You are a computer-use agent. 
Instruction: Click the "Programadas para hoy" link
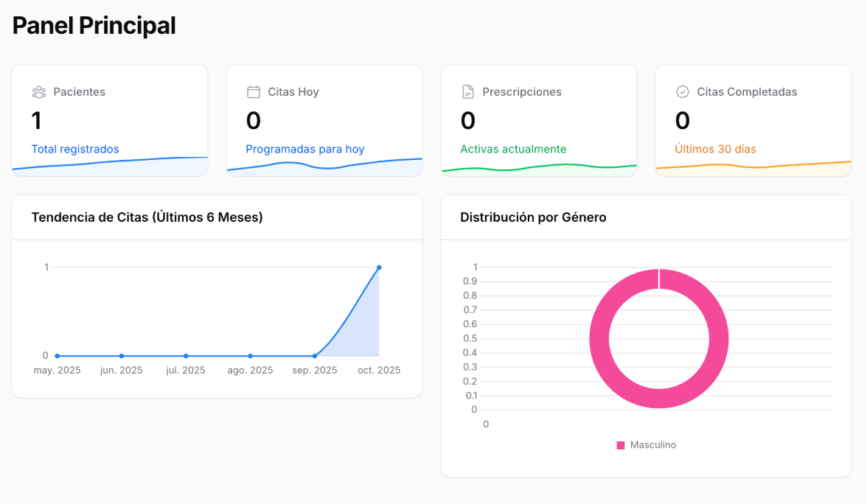pyautogui.click(x=304, y=149)
